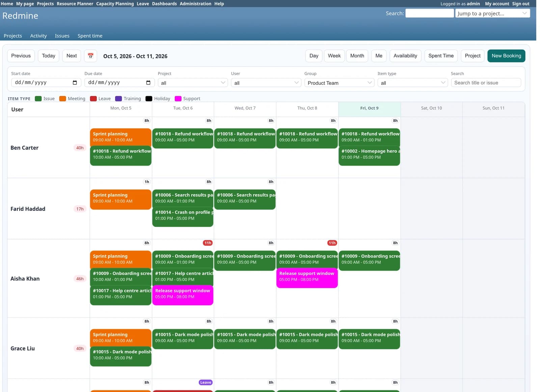
Task: Open the Jump to a project dropdown
Action: (x=492, y=13)
